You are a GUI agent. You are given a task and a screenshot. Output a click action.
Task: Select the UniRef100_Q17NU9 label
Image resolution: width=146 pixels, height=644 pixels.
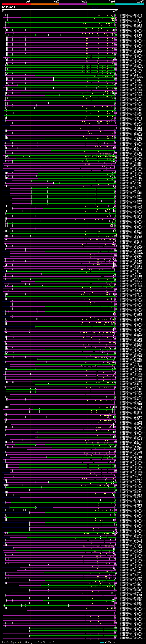(x=131, y=359)
